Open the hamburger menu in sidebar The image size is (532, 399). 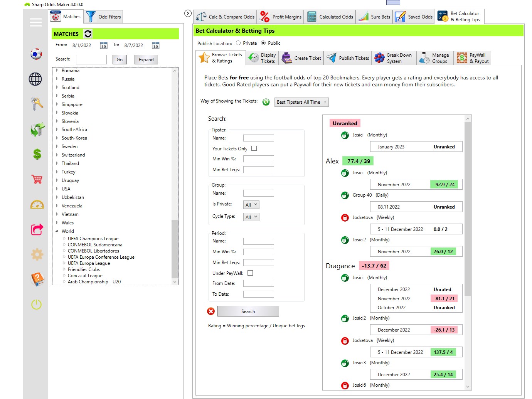36,23
